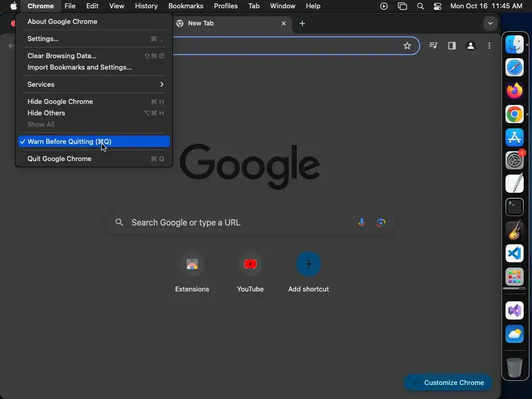Toggle the Chrome side panel icon

tap(451, 46)
